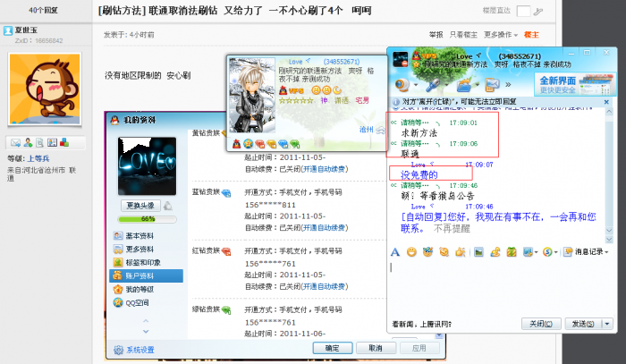Screen dimensions: 626x364
Task: Start a video call in the chat window
Action: coord(402,85)
